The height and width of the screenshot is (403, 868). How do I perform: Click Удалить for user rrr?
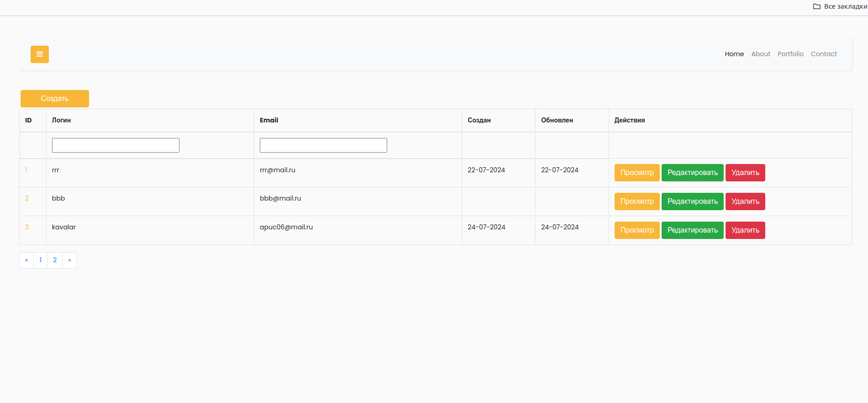tap(745, 173)
